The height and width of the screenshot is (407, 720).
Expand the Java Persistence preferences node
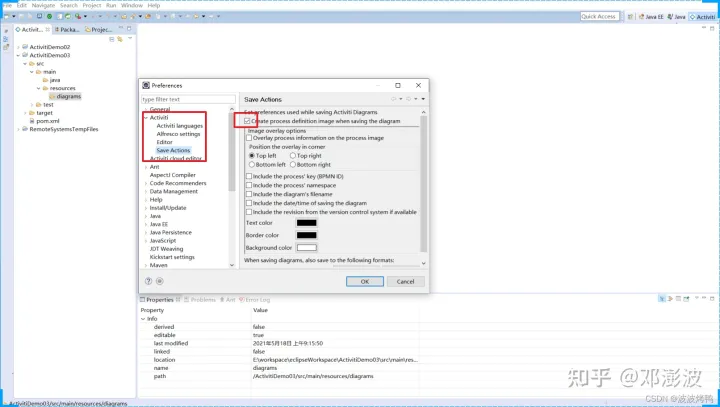click(x=146, y=233)
